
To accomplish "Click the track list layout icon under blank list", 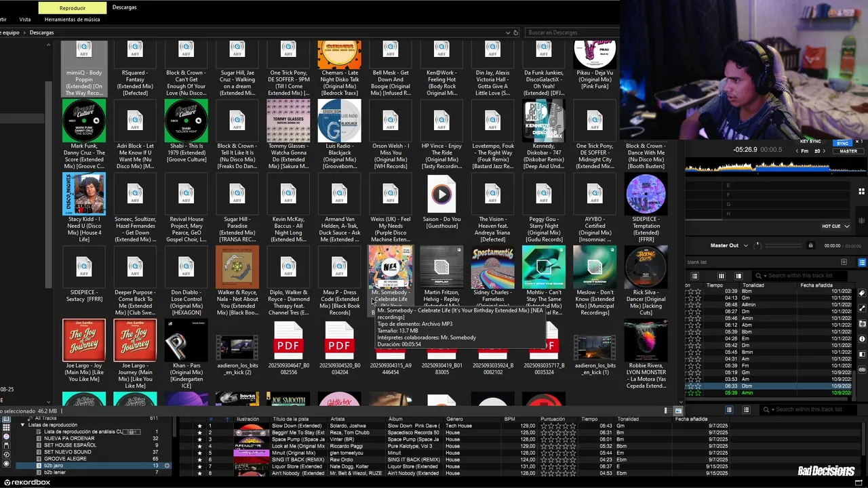I will (x=694, y=276).
